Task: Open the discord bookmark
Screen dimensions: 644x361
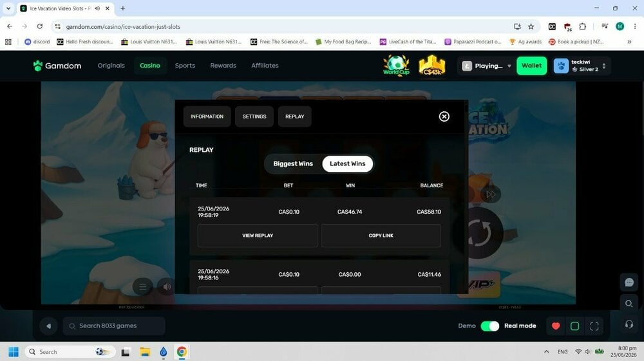Action: (37, 42)
